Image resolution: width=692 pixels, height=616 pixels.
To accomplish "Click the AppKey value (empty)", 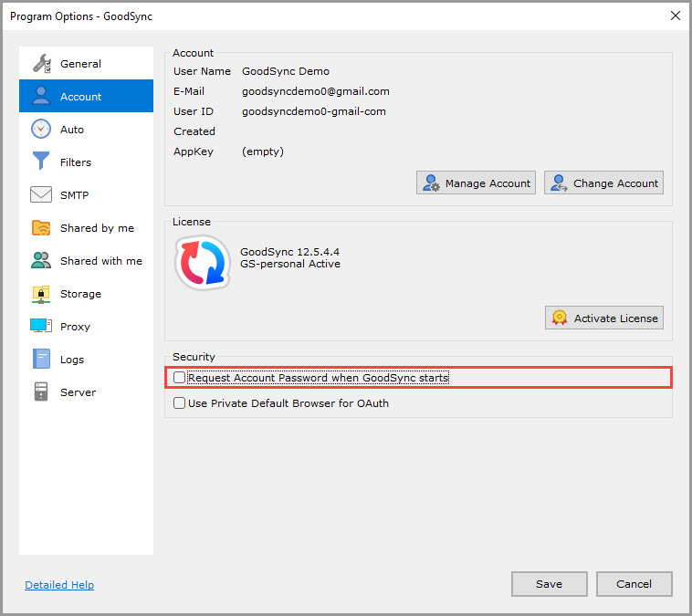I will coord(263,151).
